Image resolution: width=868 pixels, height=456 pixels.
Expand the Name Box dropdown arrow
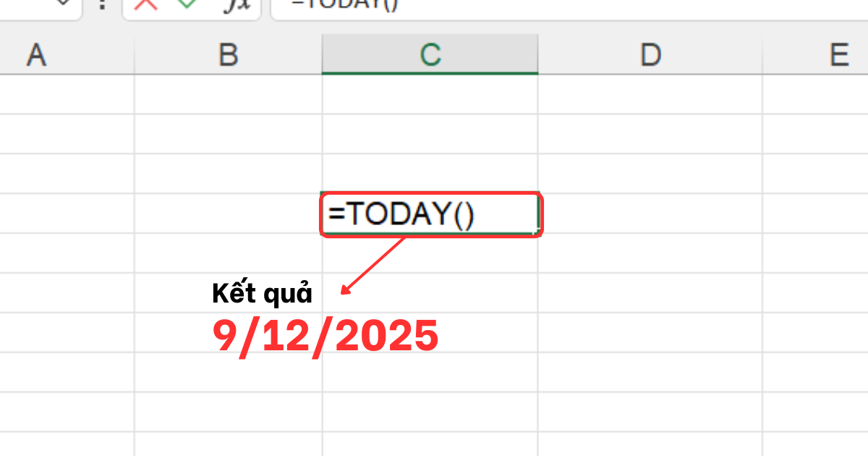(64, 4)
